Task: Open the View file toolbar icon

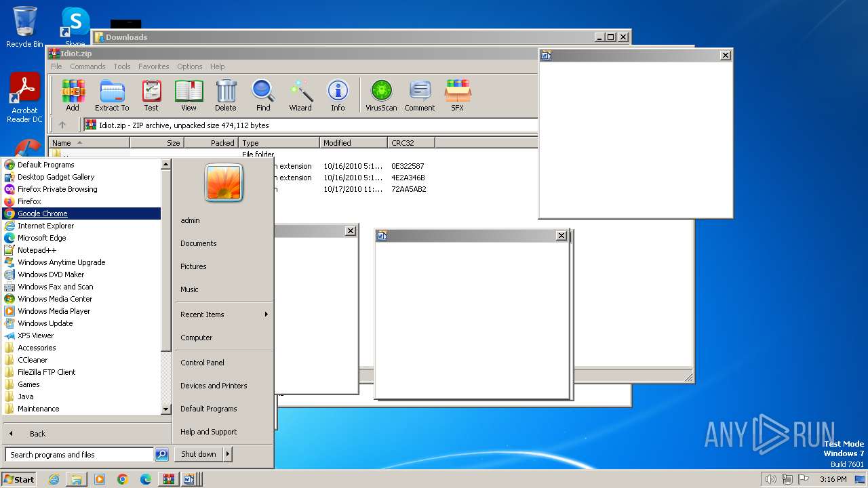Action: (x=189, y=96)
